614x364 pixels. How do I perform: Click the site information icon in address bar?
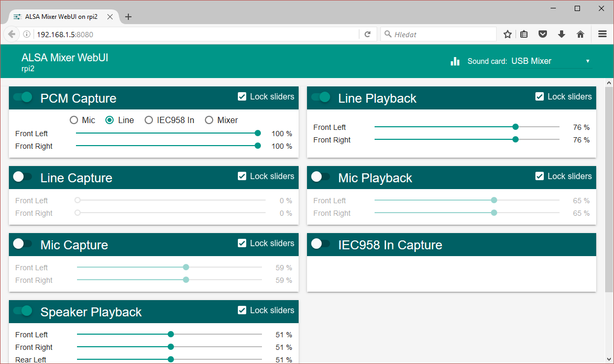[27, 34]
